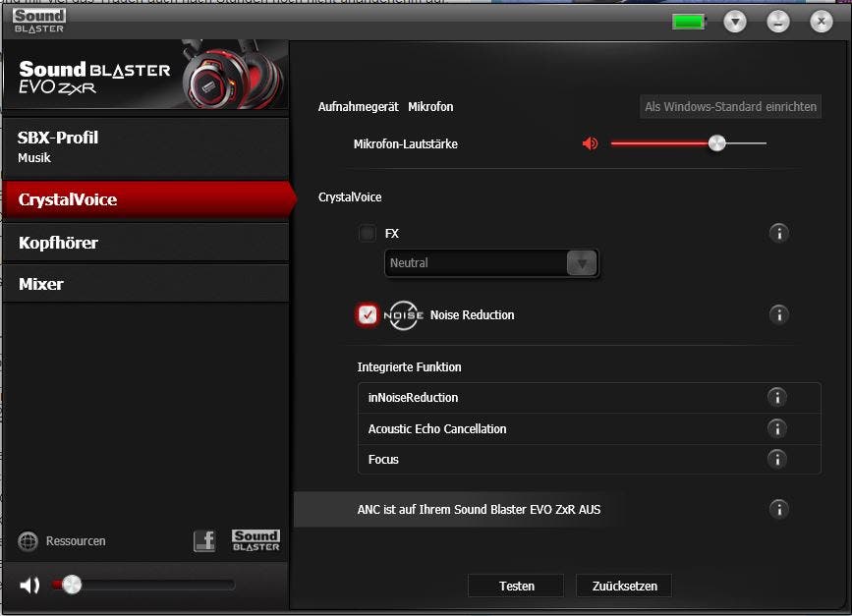
Task: Show info for Acoustic Echo Cancellation
Action: (777, 428)
